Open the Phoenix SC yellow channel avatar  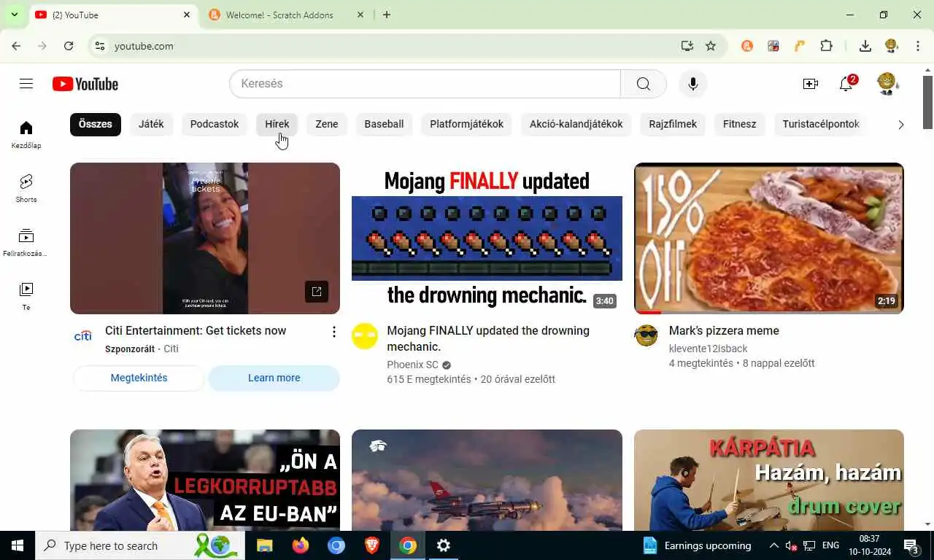(365, 336)
